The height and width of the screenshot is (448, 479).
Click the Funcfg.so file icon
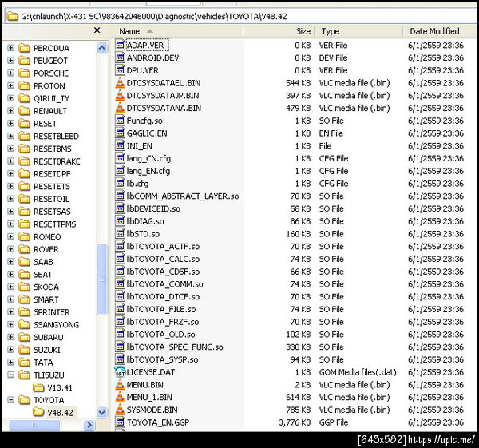121,121
